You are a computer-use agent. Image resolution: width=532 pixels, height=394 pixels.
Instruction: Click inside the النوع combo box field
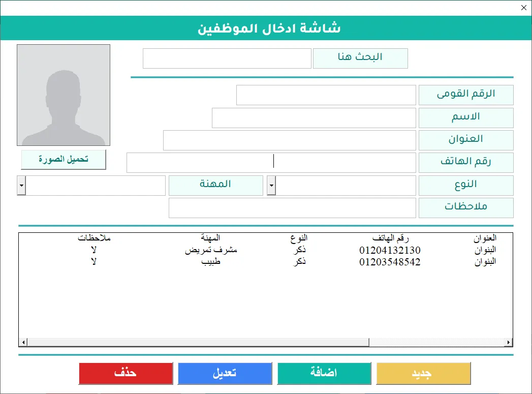coord(346,185)
